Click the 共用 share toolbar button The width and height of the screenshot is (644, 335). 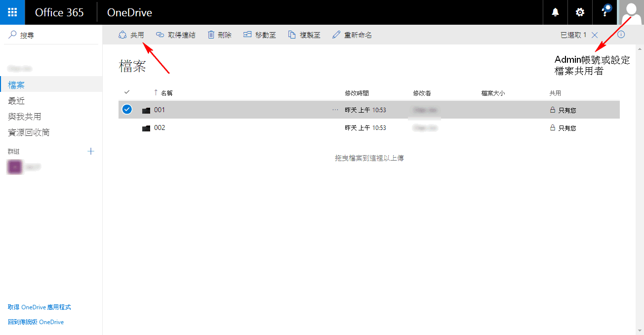[131, 35]
